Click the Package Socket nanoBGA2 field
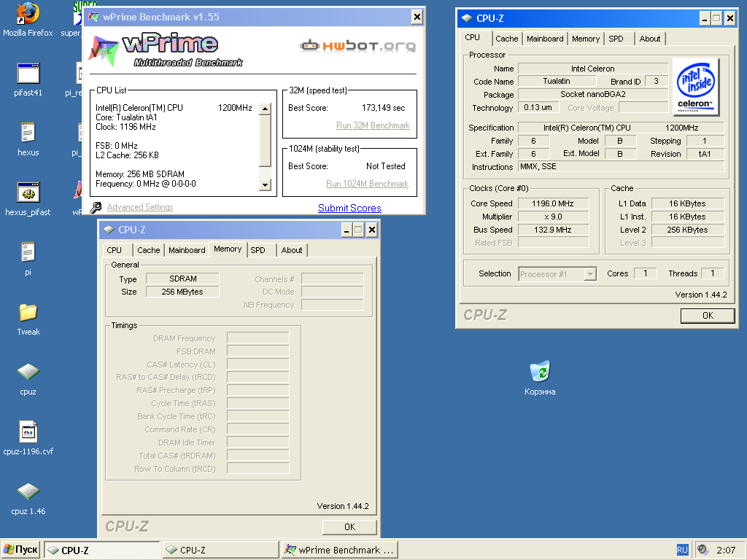The height and width of the screenshot is (560, 747). pos(592,94)
